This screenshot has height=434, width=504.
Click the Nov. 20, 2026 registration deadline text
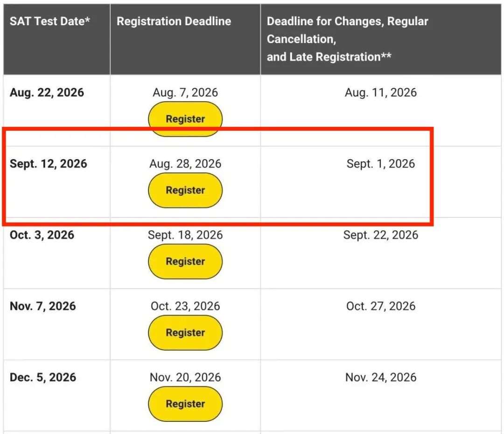[185, 378]
